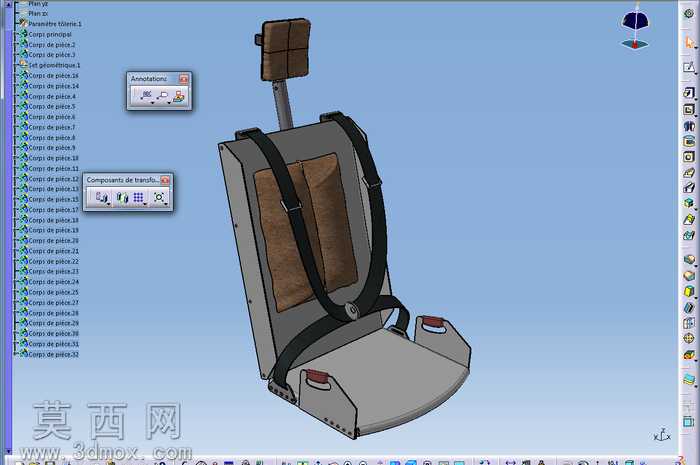
Task: Open the Flag Note flyout arrow
Action: point(169,103)
